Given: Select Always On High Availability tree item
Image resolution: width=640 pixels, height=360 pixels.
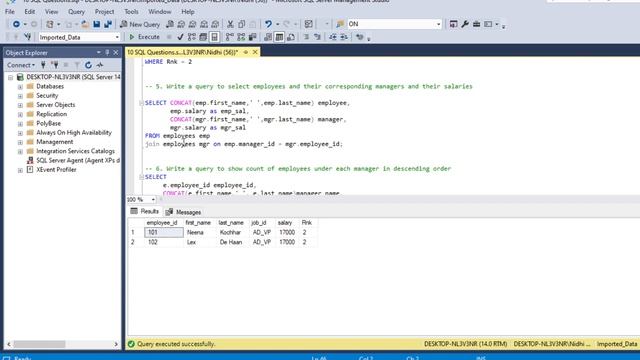Looking at the screenshot, I should (74, 133).
